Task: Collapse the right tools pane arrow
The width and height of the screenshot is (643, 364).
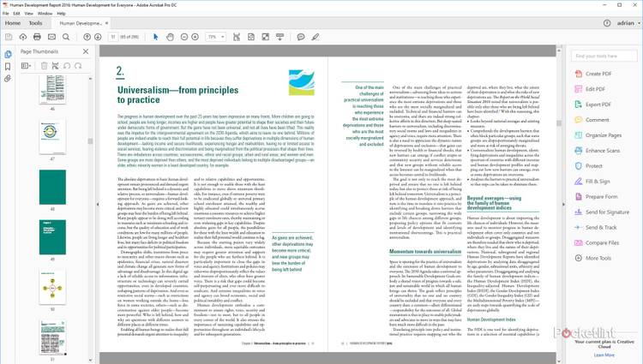Action: click(x=563, y=204)
